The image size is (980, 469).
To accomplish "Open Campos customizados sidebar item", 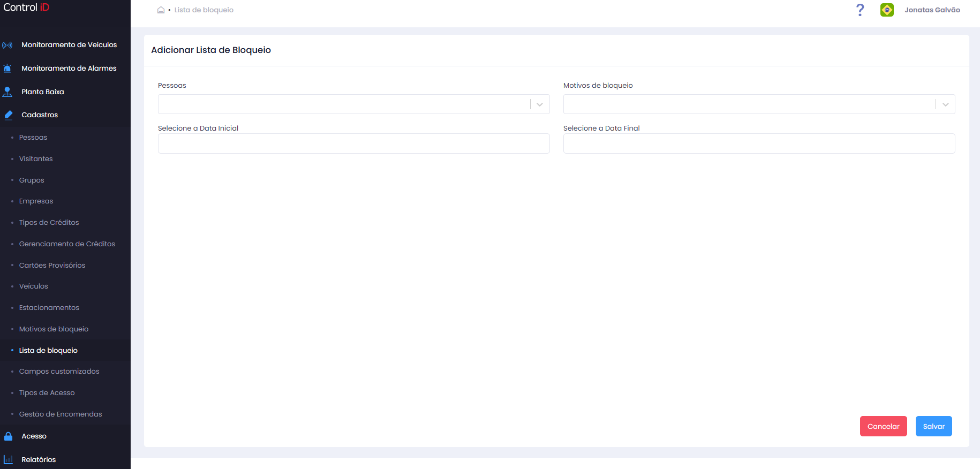I will [x=59, y=372].
